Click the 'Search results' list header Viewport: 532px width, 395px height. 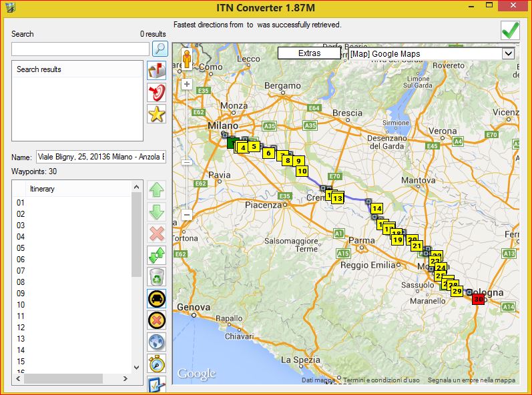click(x=77, y=69)
